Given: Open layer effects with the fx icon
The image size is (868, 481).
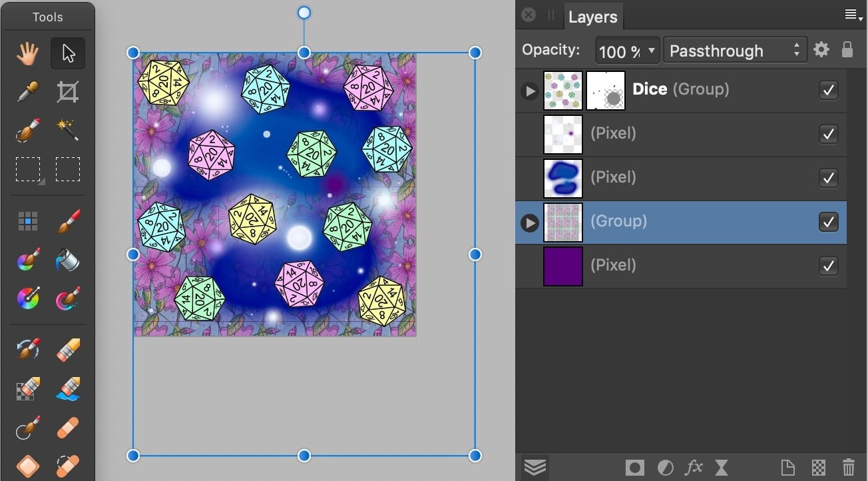Looking at the screenshot, I should [x=694, y=467].
